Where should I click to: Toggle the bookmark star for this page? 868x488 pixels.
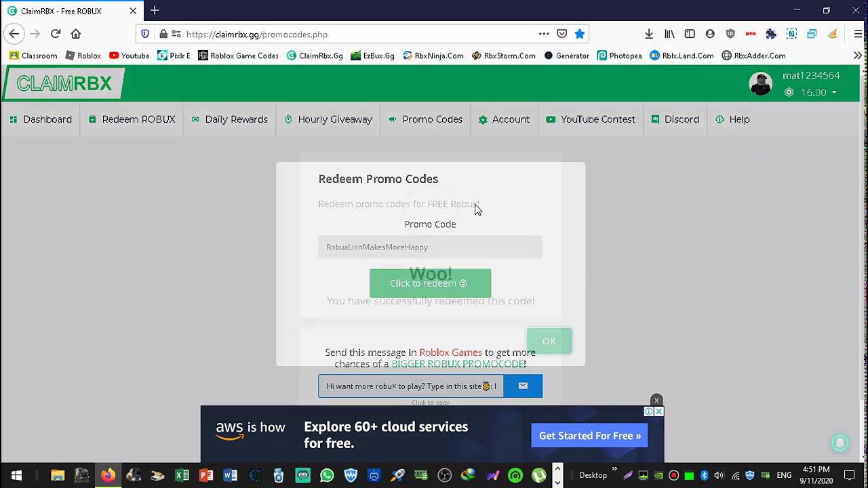point(580,34)
